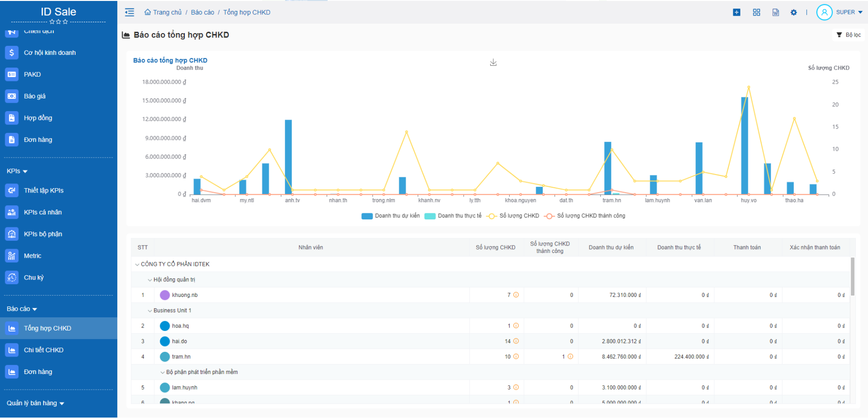Open the SUPER user dropdown arrow
Viewport: 868px width, 418px height.
point(860,12)
